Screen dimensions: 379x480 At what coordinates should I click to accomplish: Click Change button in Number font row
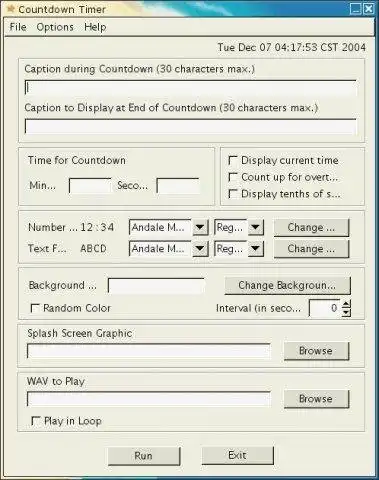[x=311, y=227]
